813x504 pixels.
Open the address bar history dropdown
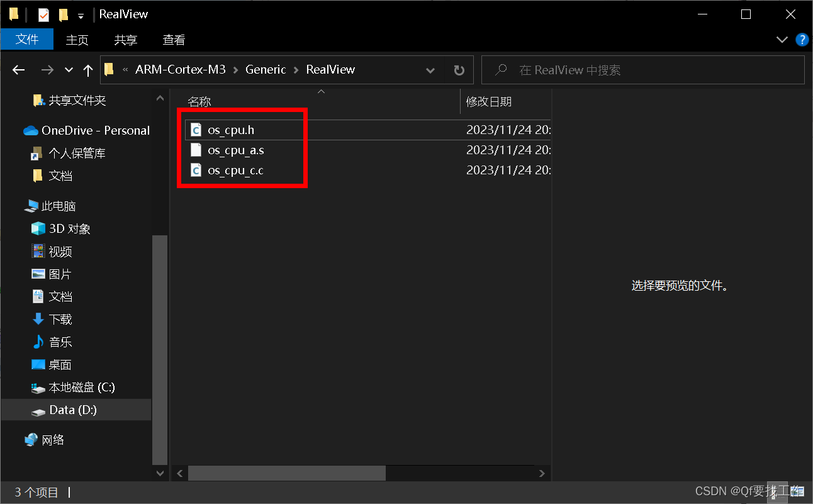[x=430, y=70]
